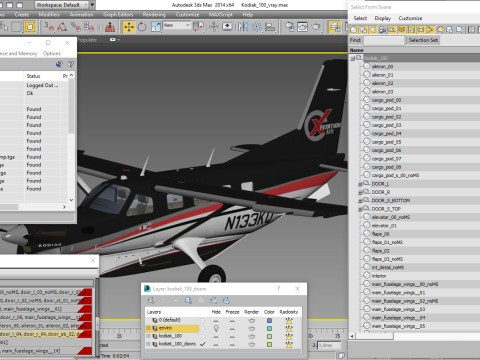
Task: Click the Window/Crossing selection icon
Action: click(x=30, y=27)
